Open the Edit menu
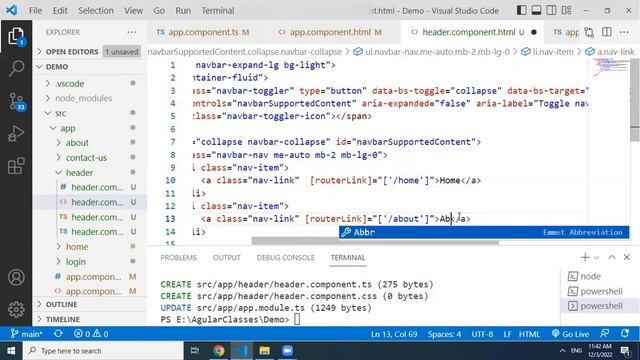The height and width of the screenshot is (360, 640). point(60,11)
